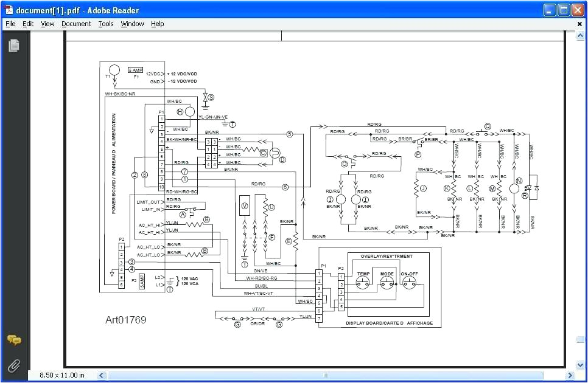Click the down arrow on the vertical scrollbar
The image size is (588, 383).
coord(579,365)
